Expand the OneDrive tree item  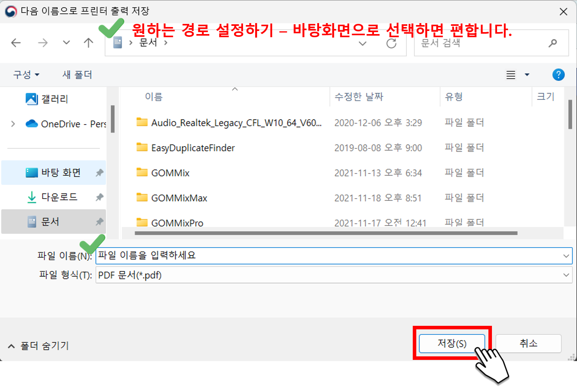pos(13,124)
